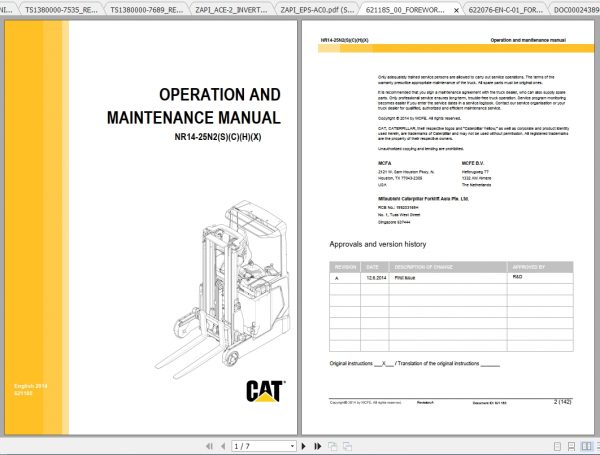Switch to the TS1380000-7689_RE... tab
The image size is (600, 455).
pos(147,10)
